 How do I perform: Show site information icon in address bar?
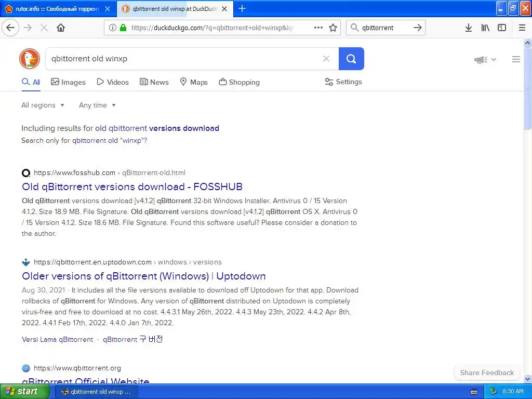pyautogui.click(x=112, y=28)
